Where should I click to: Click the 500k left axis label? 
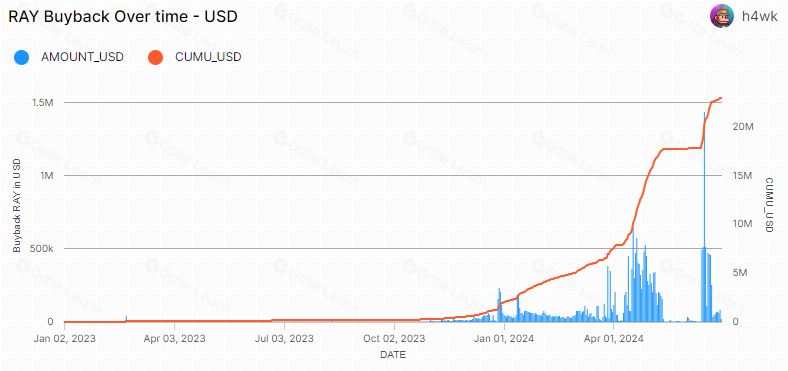click(43, 249)
